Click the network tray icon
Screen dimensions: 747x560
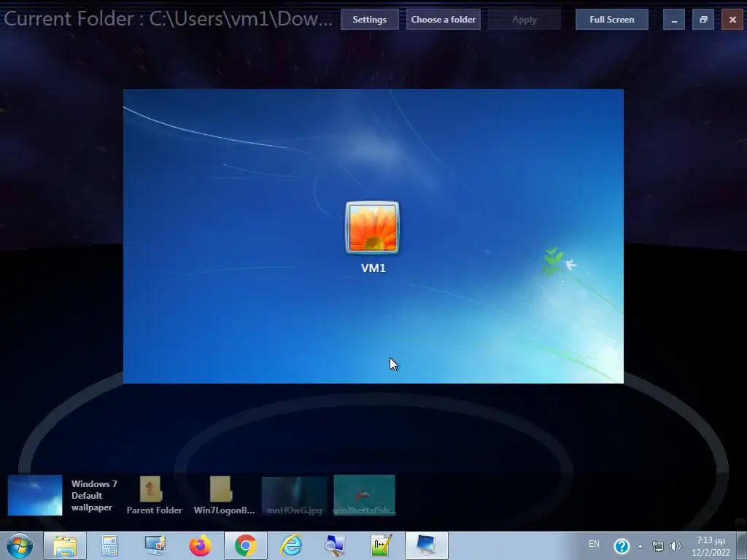[657, 546]
